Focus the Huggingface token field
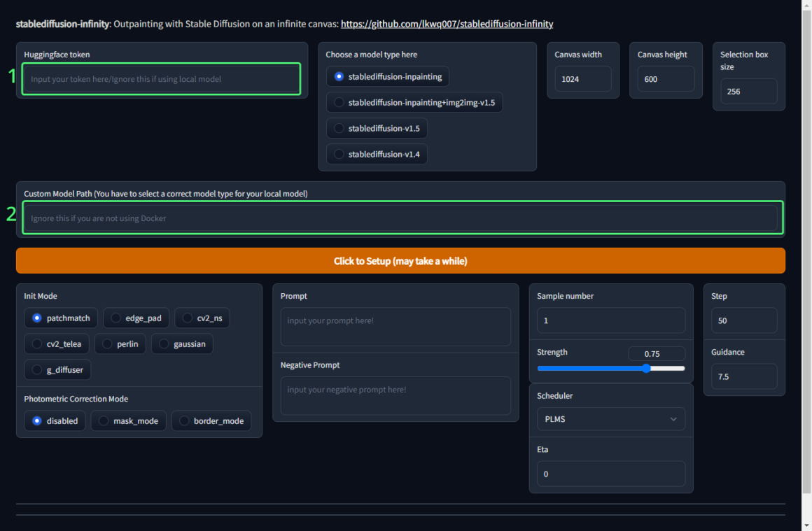 pos(161,79)
